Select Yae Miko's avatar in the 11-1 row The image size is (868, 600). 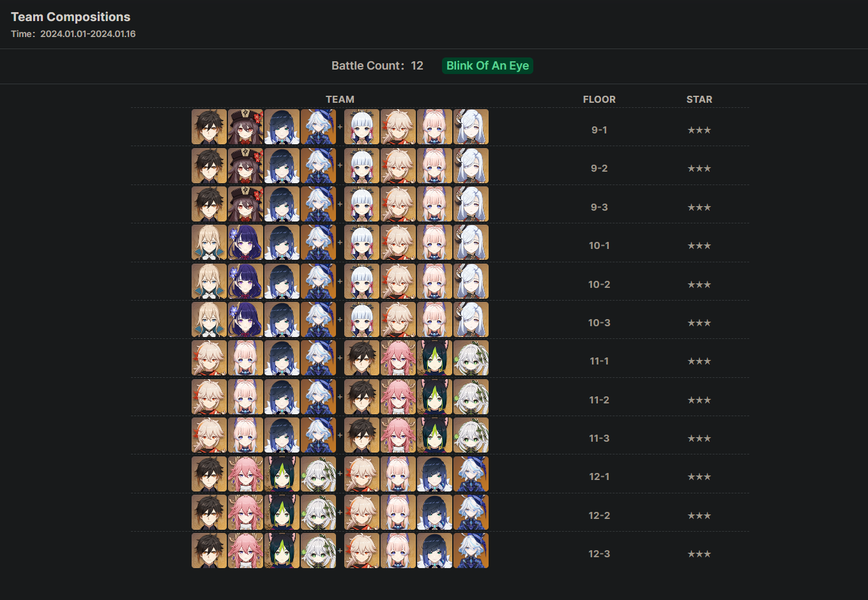point(398,358)
